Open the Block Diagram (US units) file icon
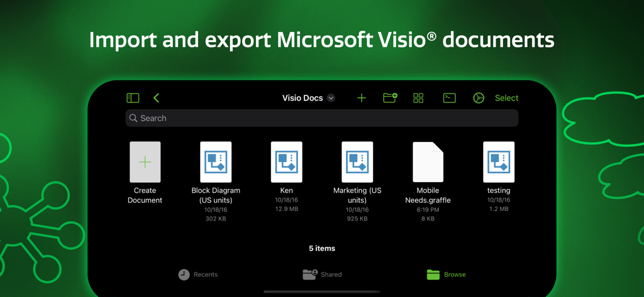 click(216, 162)
